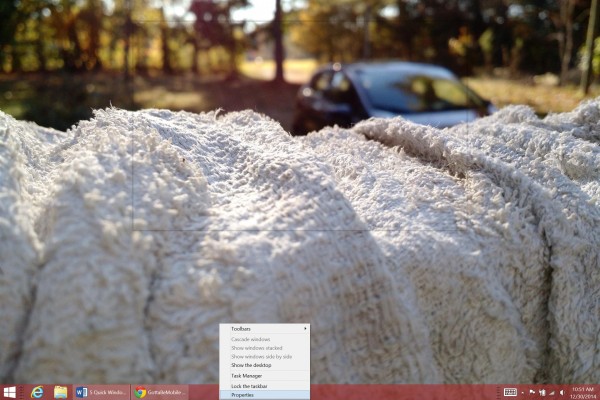Open the Windows Start button
Screen dimensions: 600x400
click(9, 392)
